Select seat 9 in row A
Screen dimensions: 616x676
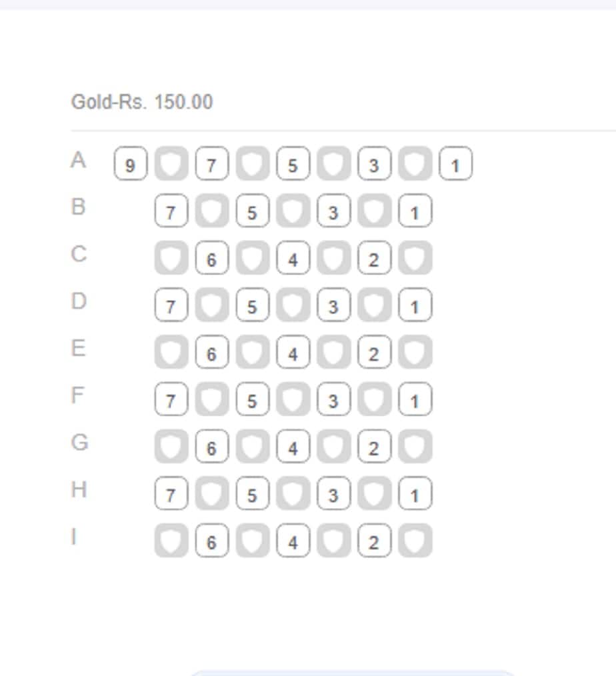click(x=131, y=163)
